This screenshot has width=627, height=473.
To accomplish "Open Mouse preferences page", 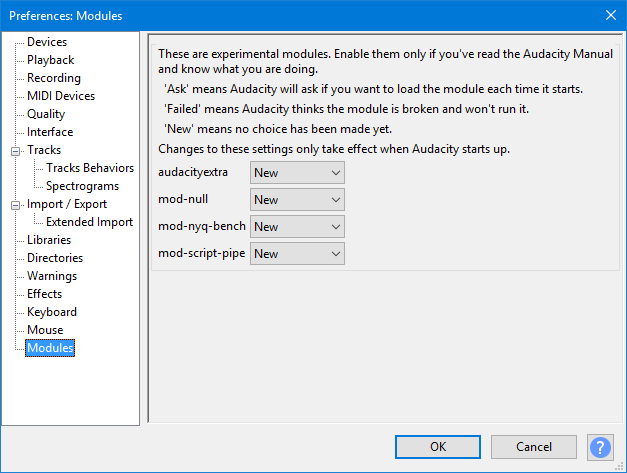I will click(45, 330).
